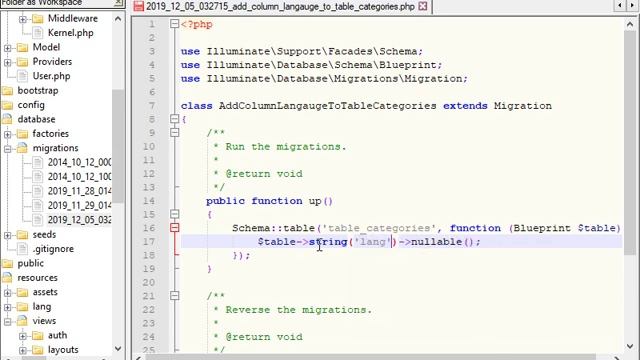Select the config folder

pos(31,105)
